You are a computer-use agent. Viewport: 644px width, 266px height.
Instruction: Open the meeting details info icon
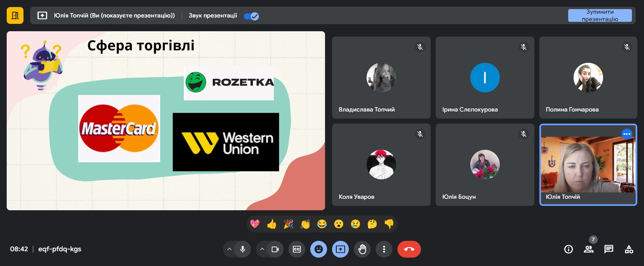[x=568, y=249]
